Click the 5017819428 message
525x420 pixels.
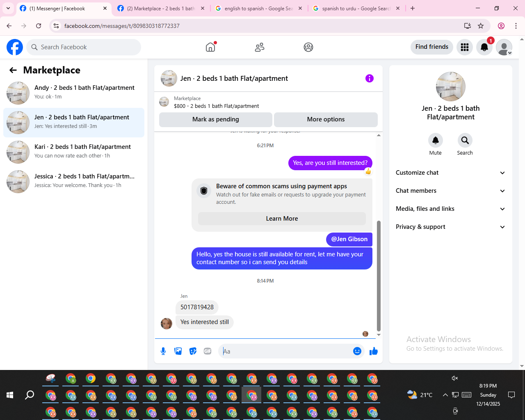tap(197, 307)
